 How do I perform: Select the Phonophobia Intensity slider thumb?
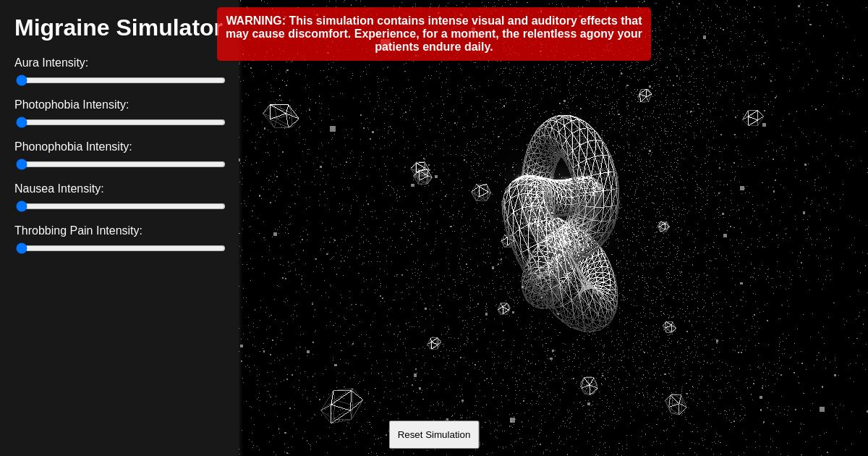tap(22, 164)
